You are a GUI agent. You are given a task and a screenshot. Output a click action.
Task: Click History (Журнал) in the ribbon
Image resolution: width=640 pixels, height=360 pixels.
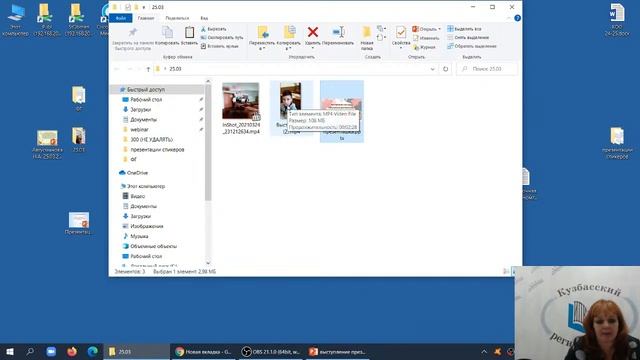coord(424,47)
